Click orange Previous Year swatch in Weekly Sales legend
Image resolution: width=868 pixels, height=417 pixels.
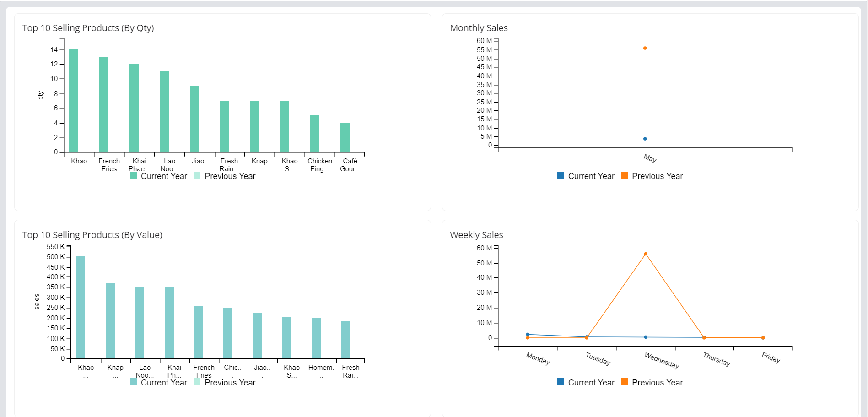624,382
